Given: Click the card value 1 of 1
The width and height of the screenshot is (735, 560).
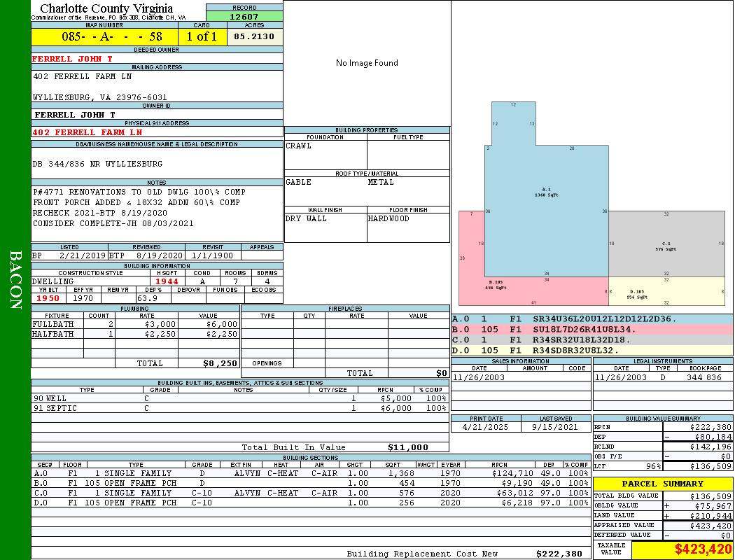Looking at the screenshot, I should 202,36.
